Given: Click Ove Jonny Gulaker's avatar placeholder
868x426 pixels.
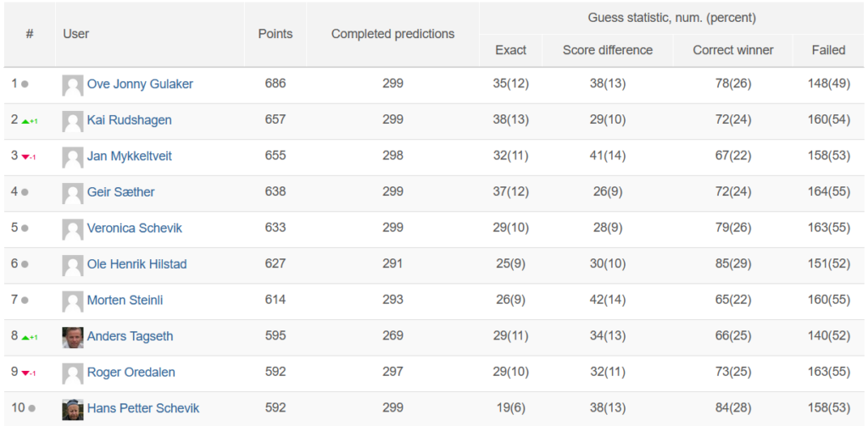Looking at the screenshot, I should pos(73,86).
